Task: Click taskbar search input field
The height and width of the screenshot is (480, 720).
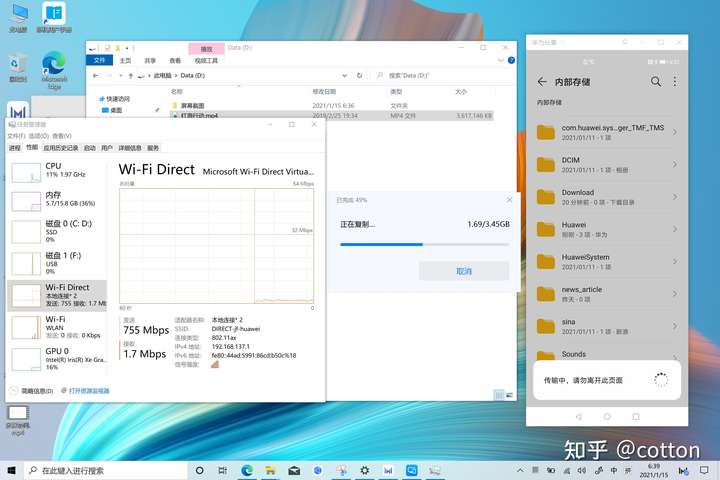Action: coord(107,470)
